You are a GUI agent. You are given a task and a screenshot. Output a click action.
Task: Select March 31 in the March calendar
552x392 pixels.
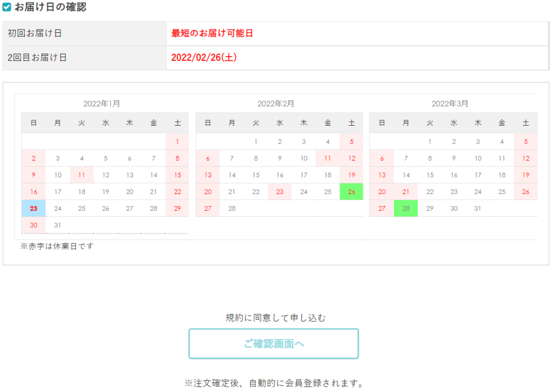[478, 208]
